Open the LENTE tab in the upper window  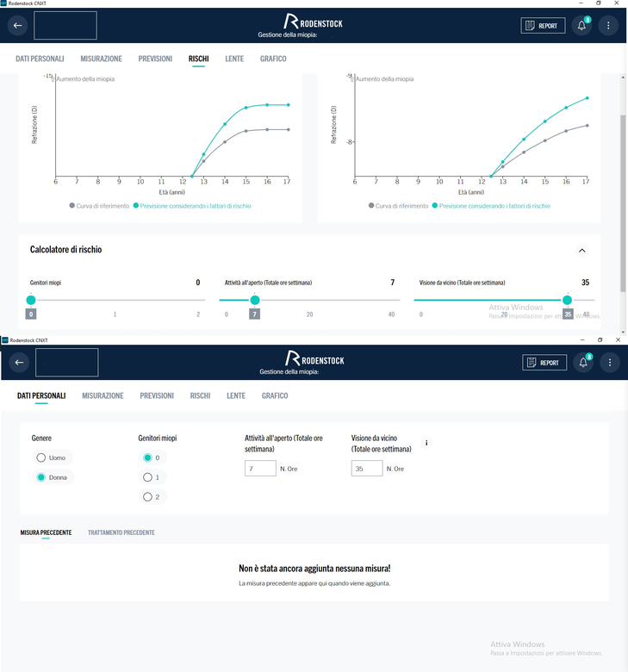click(234, 59)
